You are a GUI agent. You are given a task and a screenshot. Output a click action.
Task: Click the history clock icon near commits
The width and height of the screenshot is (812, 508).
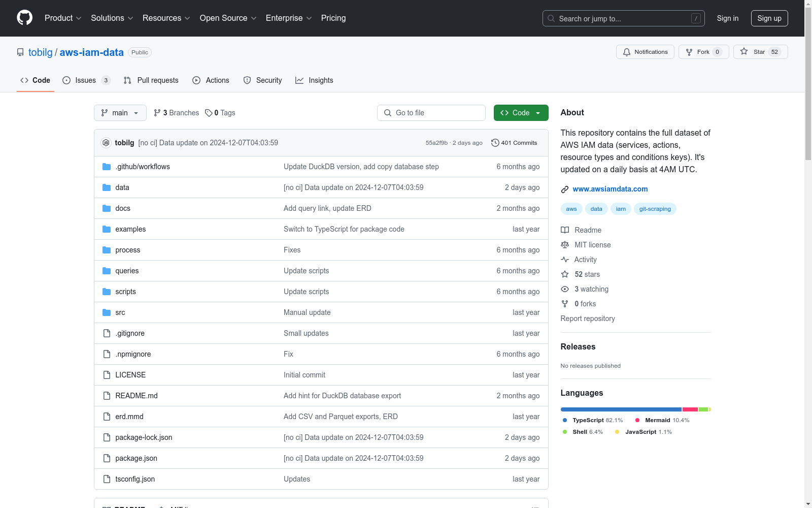coord(495,143)
